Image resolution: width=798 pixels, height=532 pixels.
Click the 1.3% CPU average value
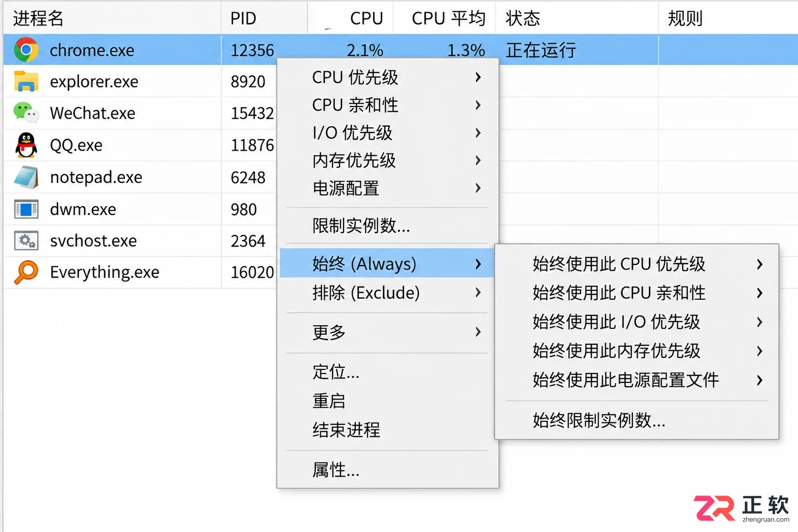coord(466,50)
